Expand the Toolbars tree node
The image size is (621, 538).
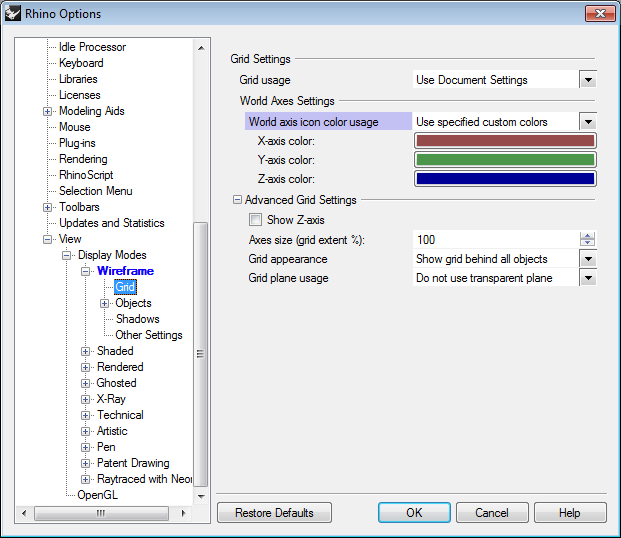tap(47, 207)
